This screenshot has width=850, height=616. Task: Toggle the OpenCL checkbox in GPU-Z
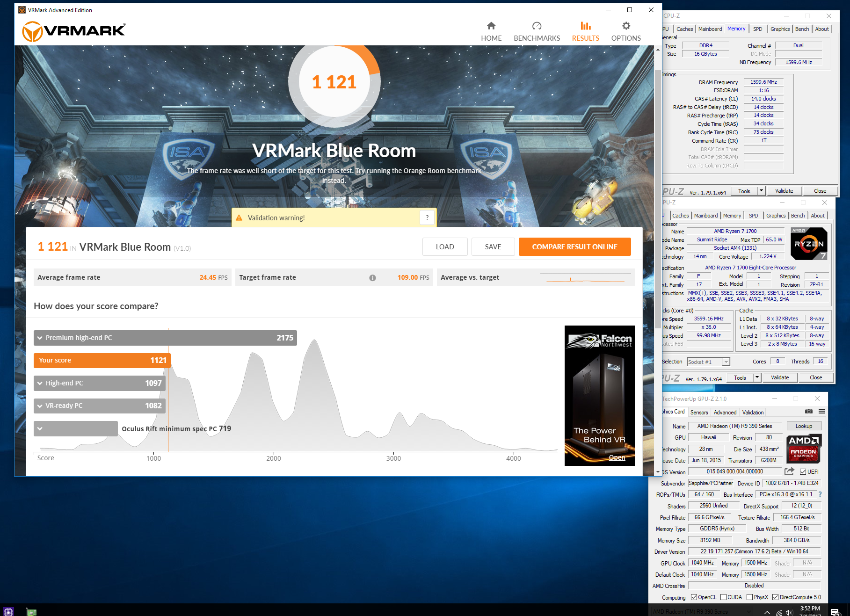click(x=694, y=597)
